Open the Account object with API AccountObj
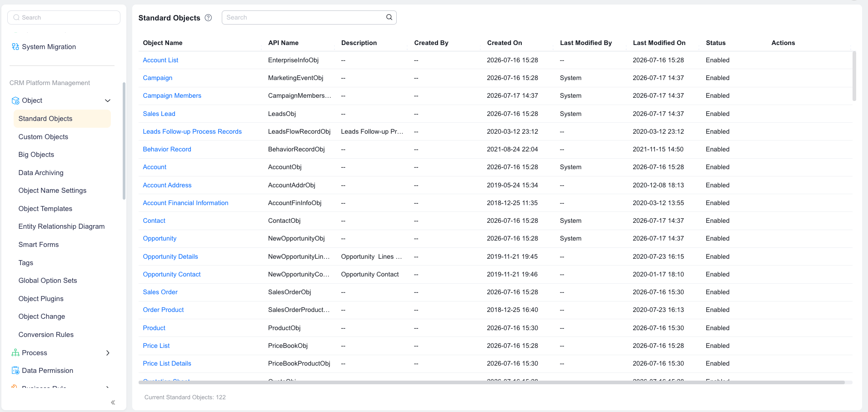This screenshot has height=412, width=868. [155, 167]
